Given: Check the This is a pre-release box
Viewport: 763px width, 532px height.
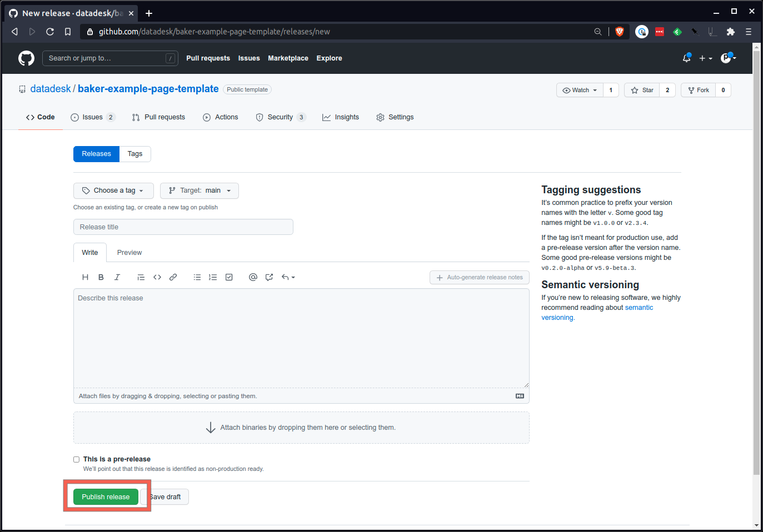Looking at the screenshot, I should pyautogui.click(x=77, y=459).
